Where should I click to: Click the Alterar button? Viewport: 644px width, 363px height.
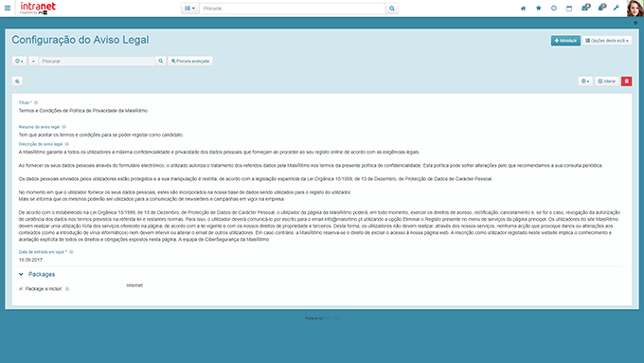(607, 82)
